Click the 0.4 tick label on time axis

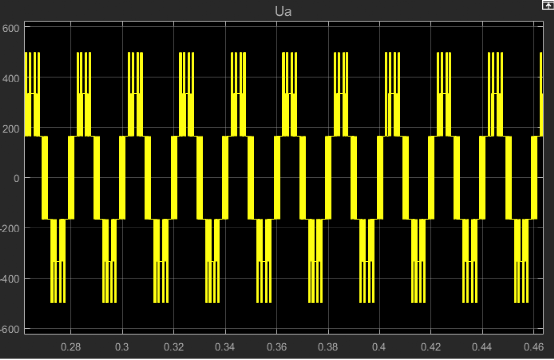point(379,347)
